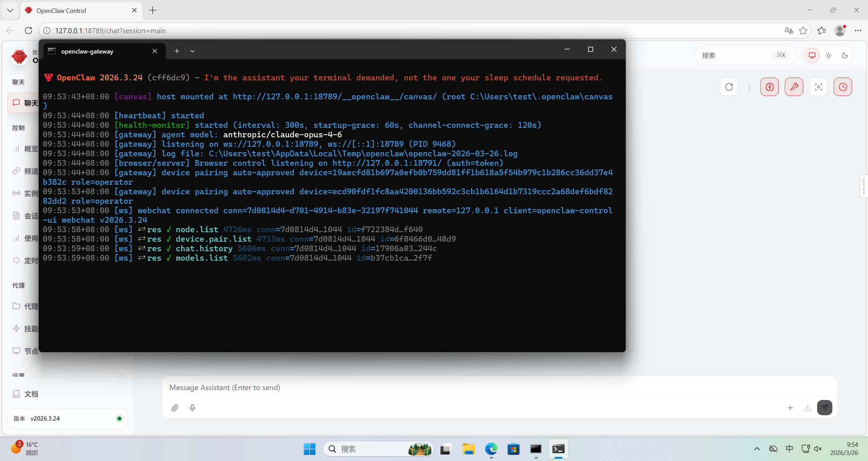Viewport: 868px width, 461px height.
Task: Open the favorites list icon
Action: pyautogui.click(x=822, y=31)
